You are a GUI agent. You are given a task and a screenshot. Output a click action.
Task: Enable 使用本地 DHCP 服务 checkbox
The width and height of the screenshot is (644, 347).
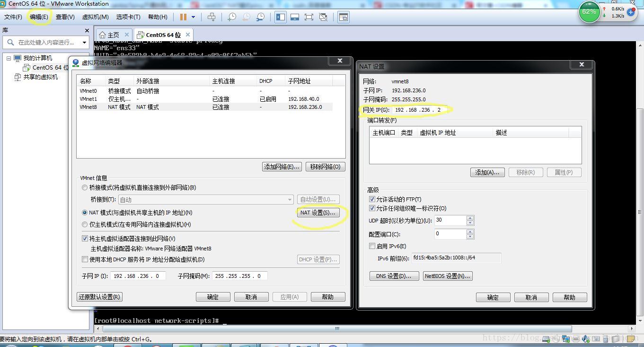85,259
